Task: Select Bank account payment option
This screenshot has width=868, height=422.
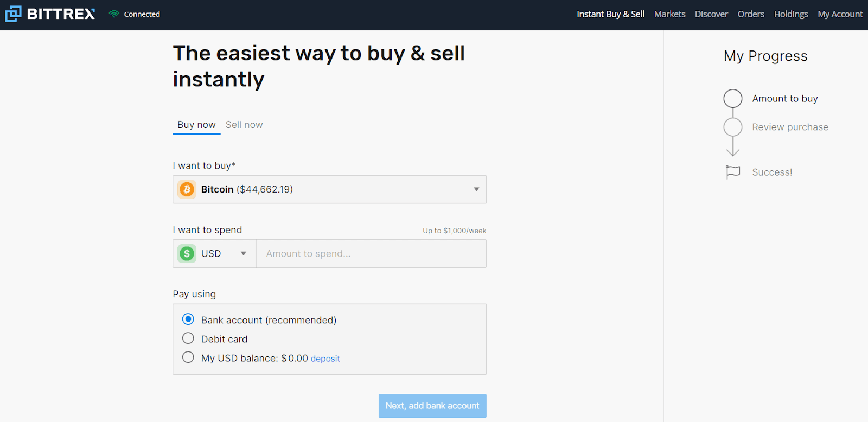Action: point(188,319)
